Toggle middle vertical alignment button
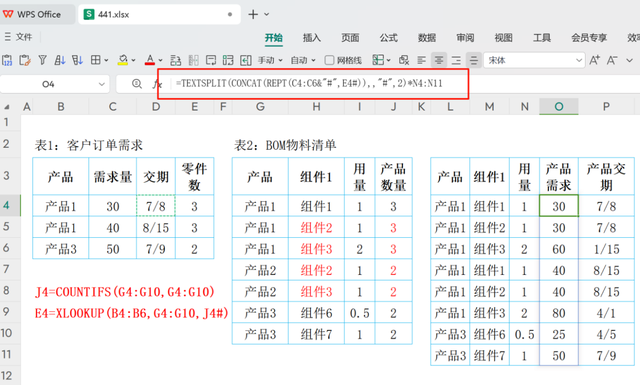Screen dimensions: 640x385 (473, 60)
